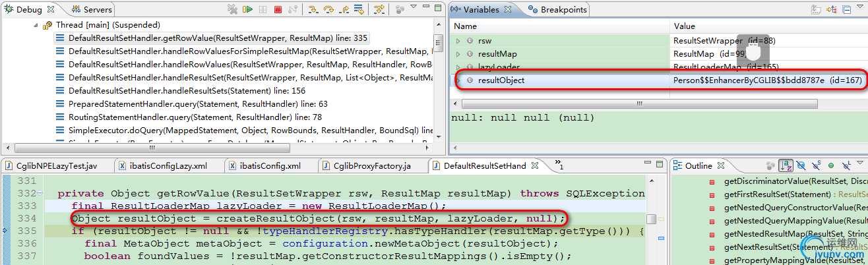Viewport: 868px width, 265px height.
Task: Expand the resultMap variable row
Action: click(458, 53)
